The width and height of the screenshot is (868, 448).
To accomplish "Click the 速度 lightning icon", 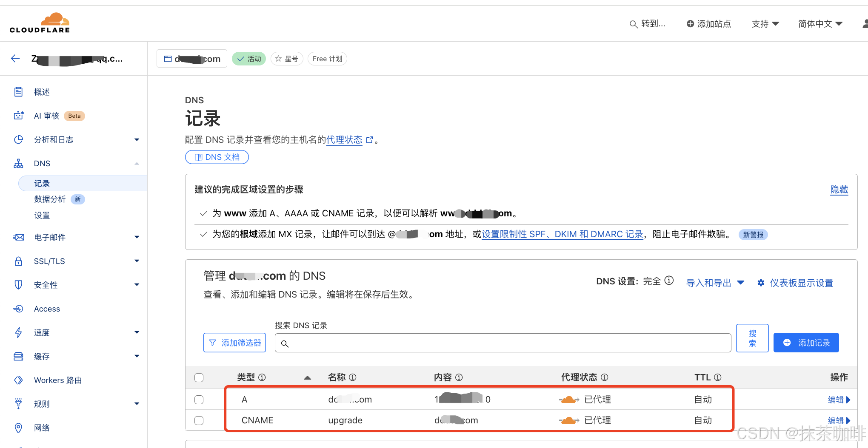I will point(18,332).
